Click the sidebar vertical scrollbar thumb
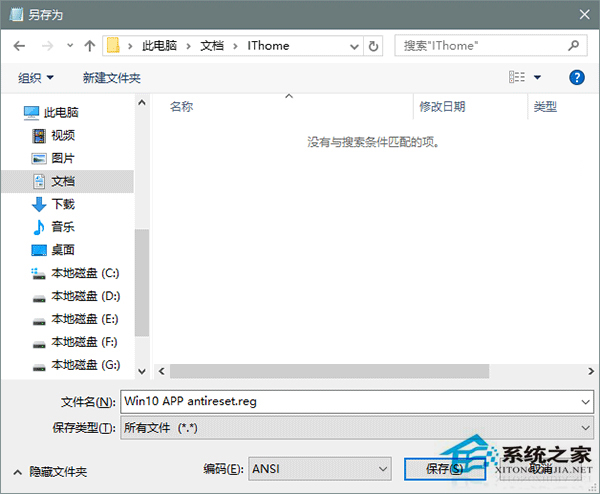 pos(142,282)
